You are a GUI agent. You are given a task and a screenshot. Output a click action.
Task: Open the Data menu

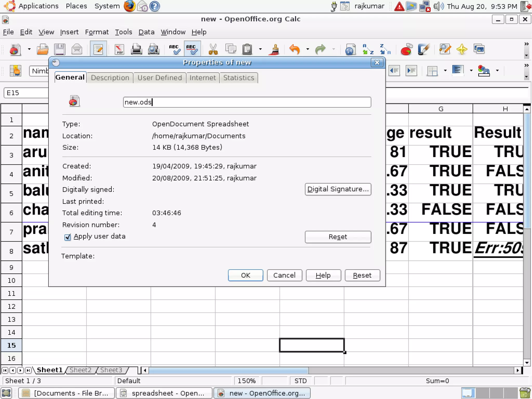coord(146,32)
